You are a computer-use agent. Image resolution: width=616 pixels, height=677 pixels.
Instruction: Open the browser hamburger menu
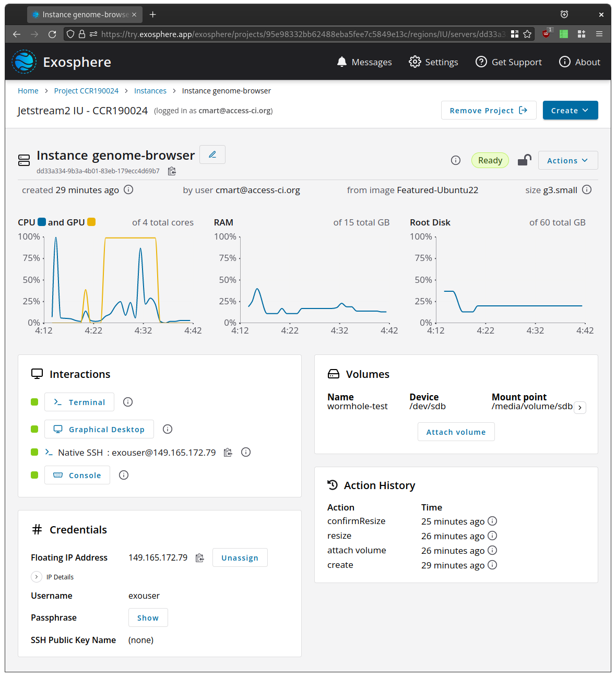tap(599, 34)
